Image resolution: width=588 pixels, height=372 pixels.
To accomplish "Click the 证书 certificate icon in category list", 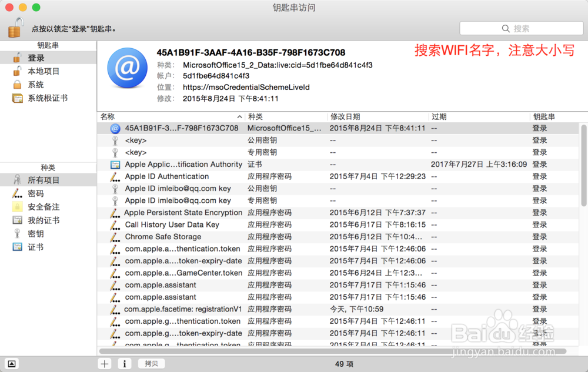I will [x=17, y=247].
